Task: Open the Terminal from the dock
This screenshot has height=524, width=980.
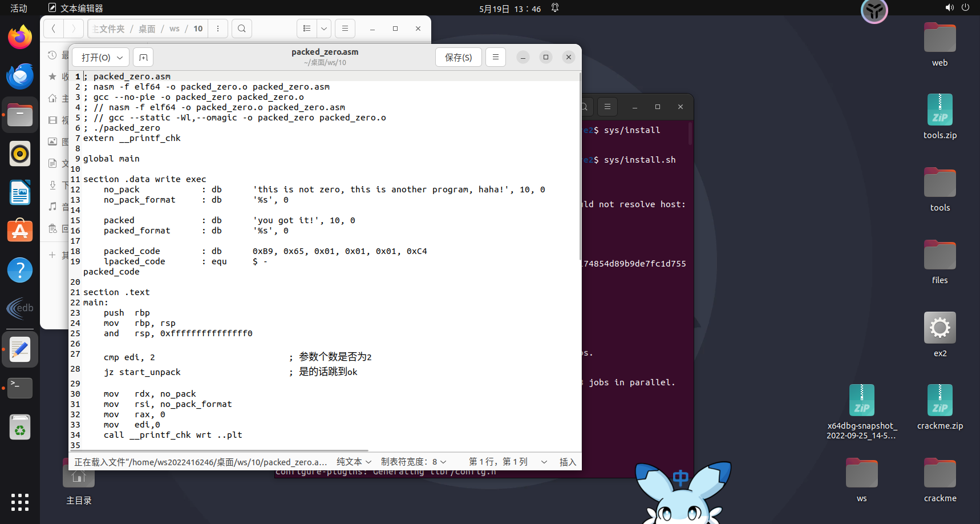Action: [20, 388]
